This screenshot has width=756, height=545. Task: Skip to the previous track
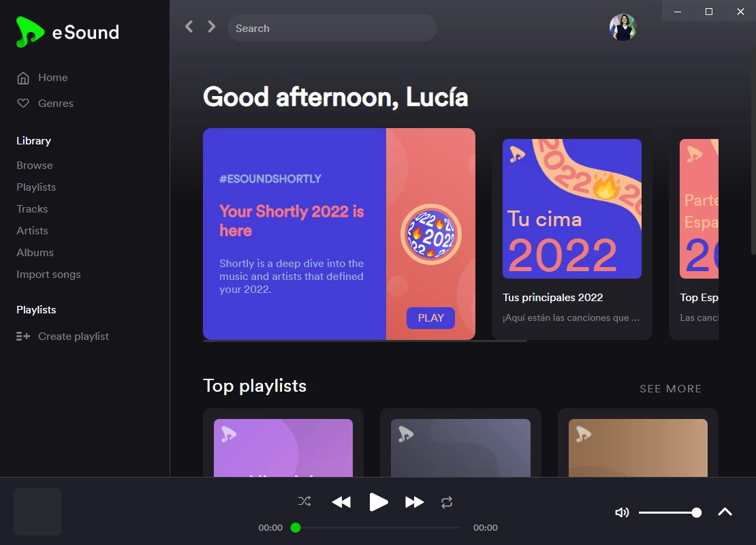click(x=341, y=502)
